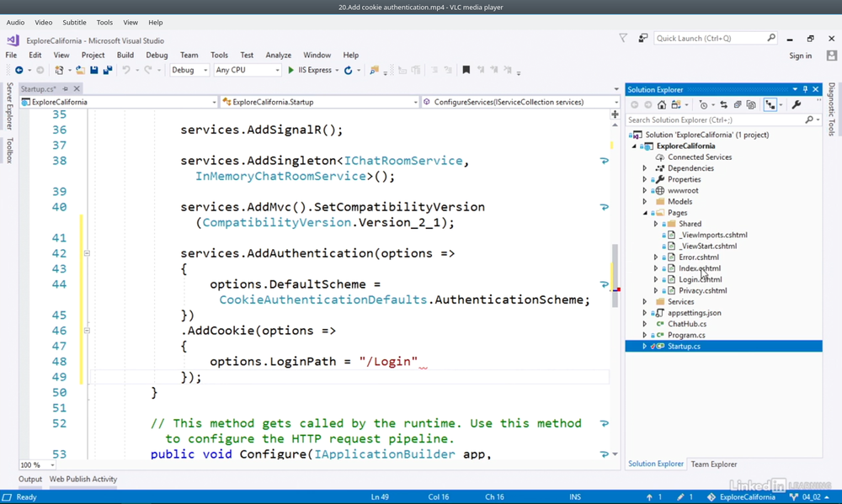Open Web Publish Activity tab
The width and height of the screenshot is (842, 504).
click(x=83, y=480)
